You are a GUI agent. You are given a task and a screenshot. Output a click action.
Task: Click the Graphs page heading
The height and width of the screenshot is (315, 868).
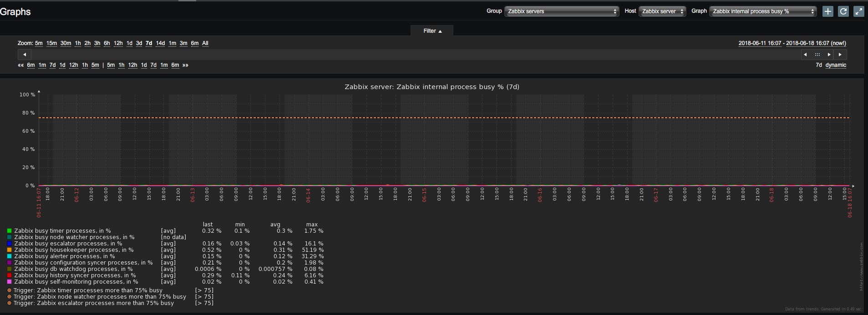coord(15,12)
